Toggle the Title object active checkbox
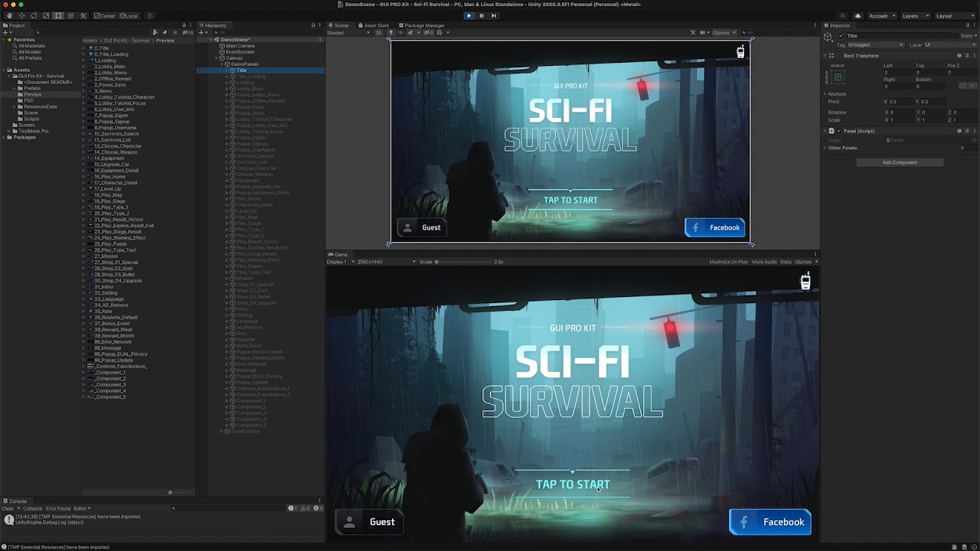 [841, 36]
